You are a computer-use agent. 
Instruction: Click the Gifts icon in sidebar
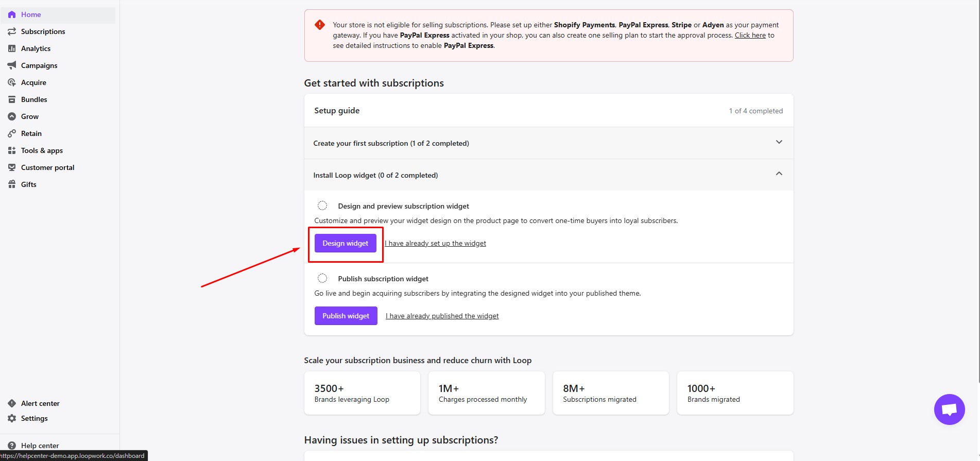tap(12, 184)
